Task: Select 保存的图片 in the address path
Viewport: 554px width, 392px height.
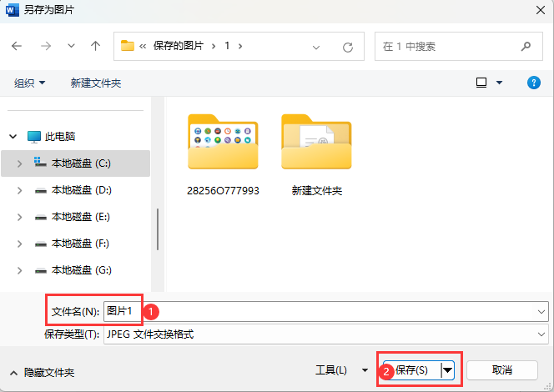Action: (179, 46)
